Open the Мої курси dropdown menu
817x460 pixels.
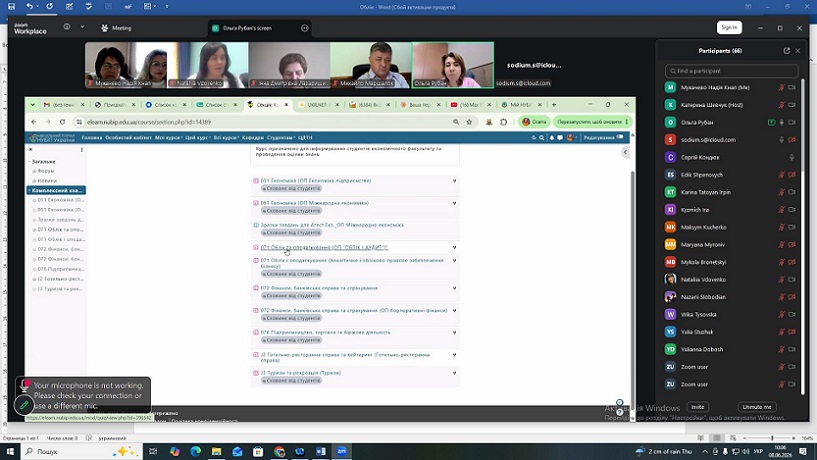(168, 138)
